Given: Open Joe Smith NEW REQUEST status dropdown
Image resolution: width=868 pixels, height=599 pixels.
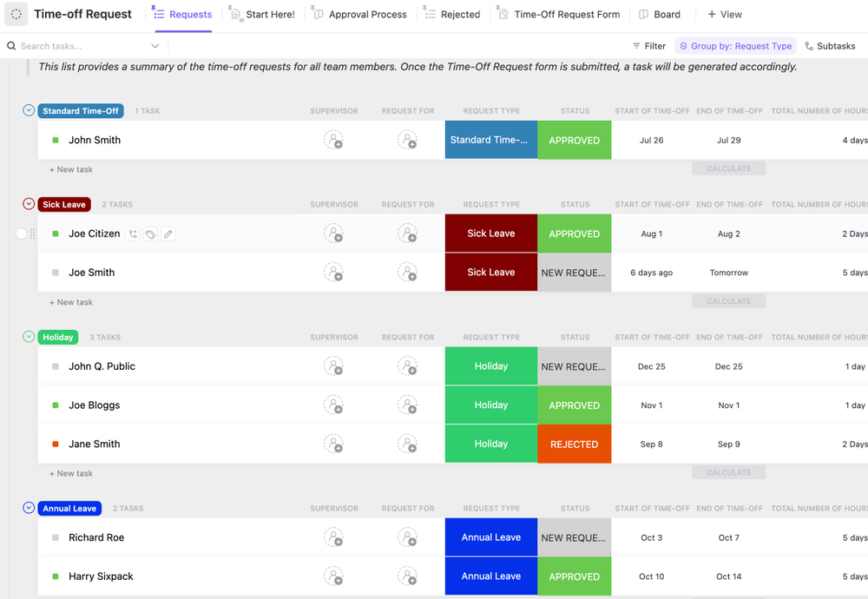Looking at the screenshot, I should pos(574,273).
